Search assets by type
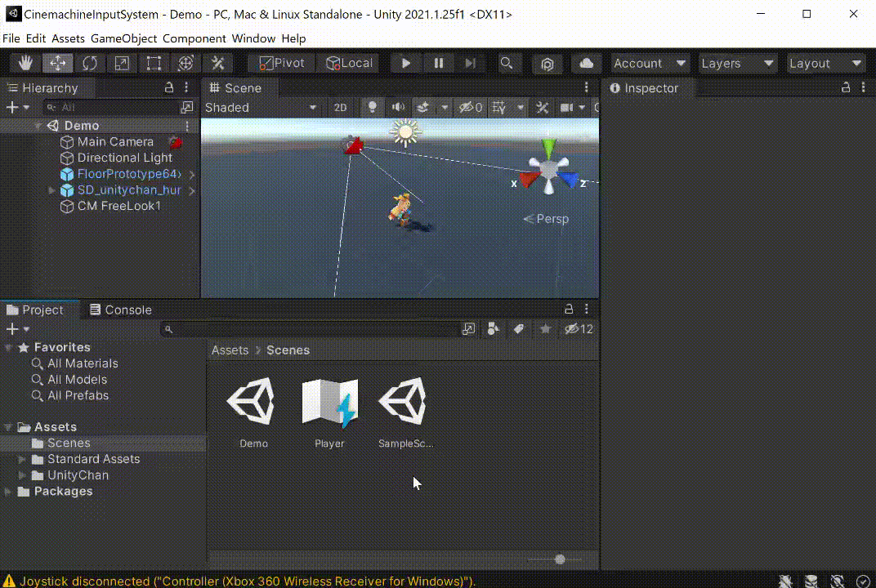 pyautogui.click(x=493, y=329)
